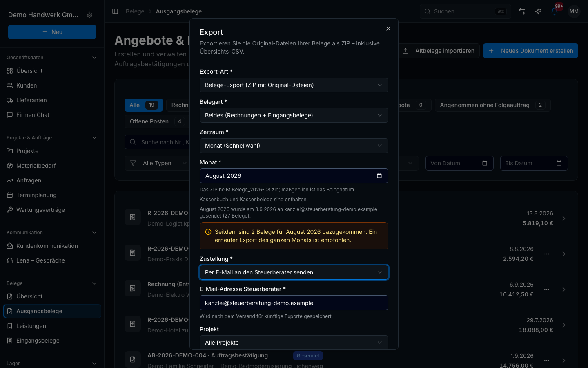Viewport: 588px width, 368px height.
Task: Open Bis Datum calendar icon
Action: pyautogui.click(x=559, y=163)
